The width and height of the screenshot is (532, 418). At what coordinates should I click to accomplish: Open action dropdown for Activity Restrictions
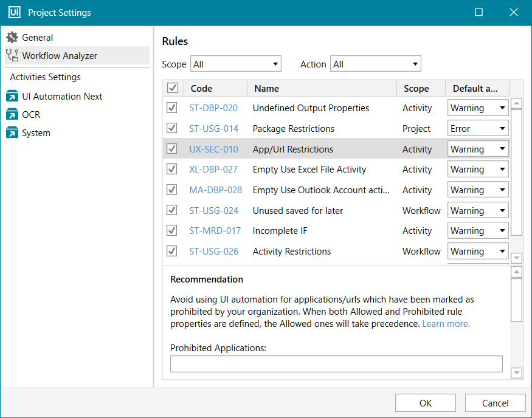point(478,251)
